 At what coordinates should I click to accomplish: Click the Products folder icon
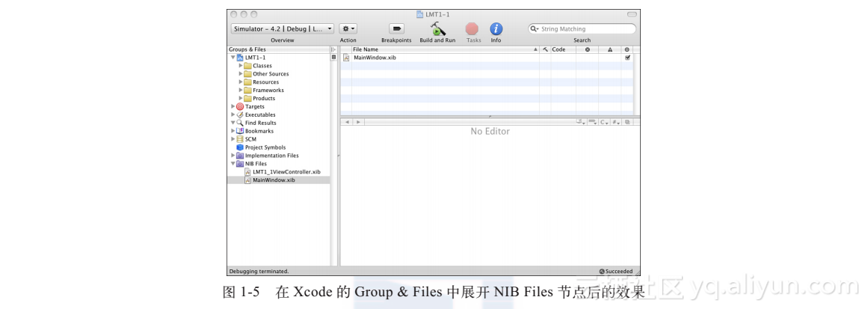(247, 99)
